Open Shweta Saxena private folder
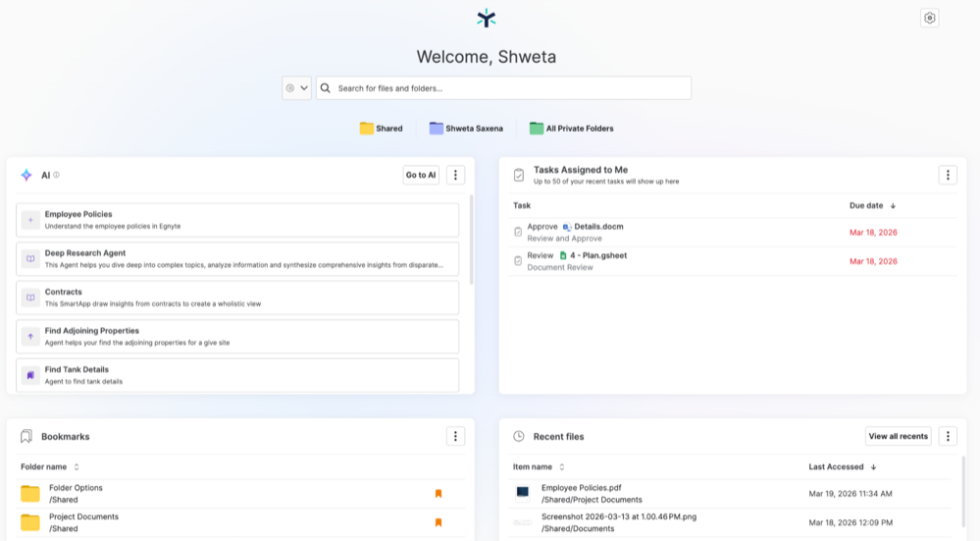This screenshot has width=980, height=541. coord(466,129)
